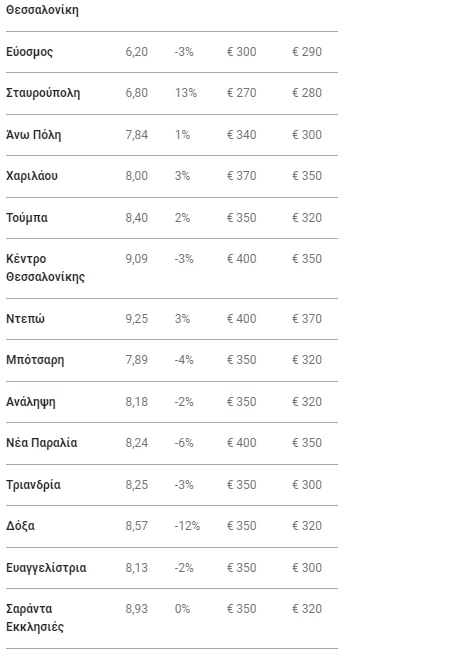
Task: Click the € 290 value in Εύοσμος row
Action: point(307,52)
